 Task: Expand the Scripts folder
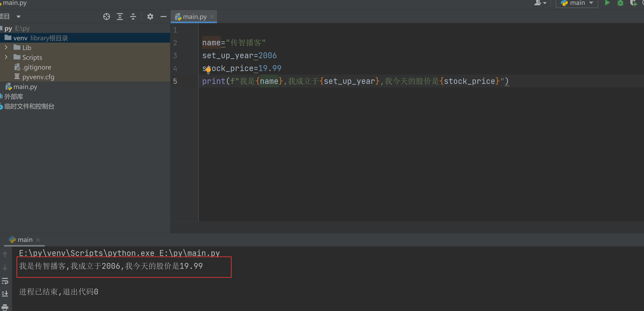pos(6,57)
